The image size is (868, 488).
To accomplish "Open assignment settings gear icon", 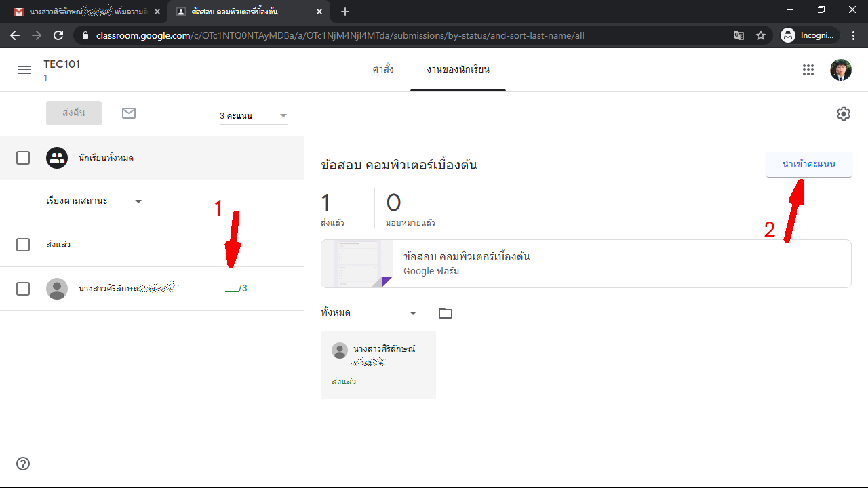I will (843, 114).
